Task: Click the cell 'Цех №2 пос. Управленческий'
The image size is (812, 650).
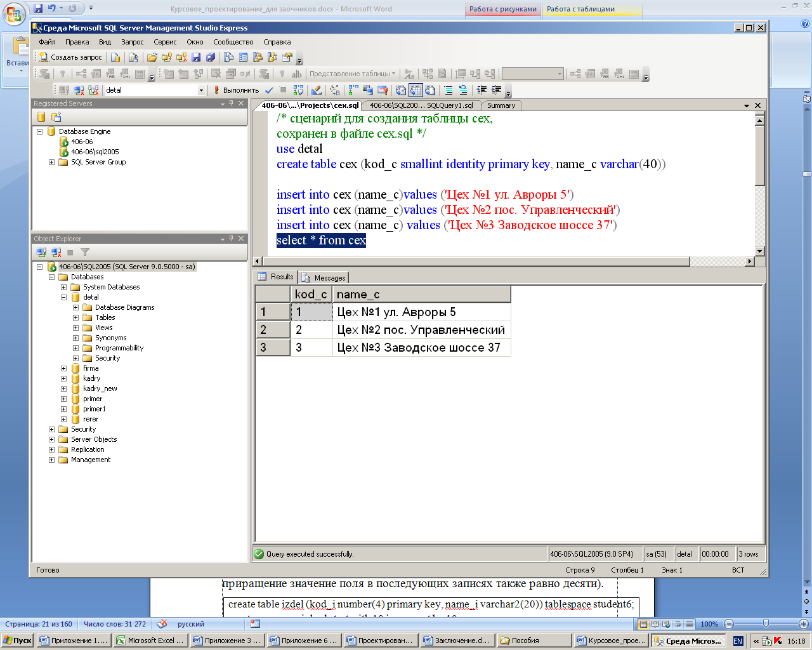Action: [421, 329]
